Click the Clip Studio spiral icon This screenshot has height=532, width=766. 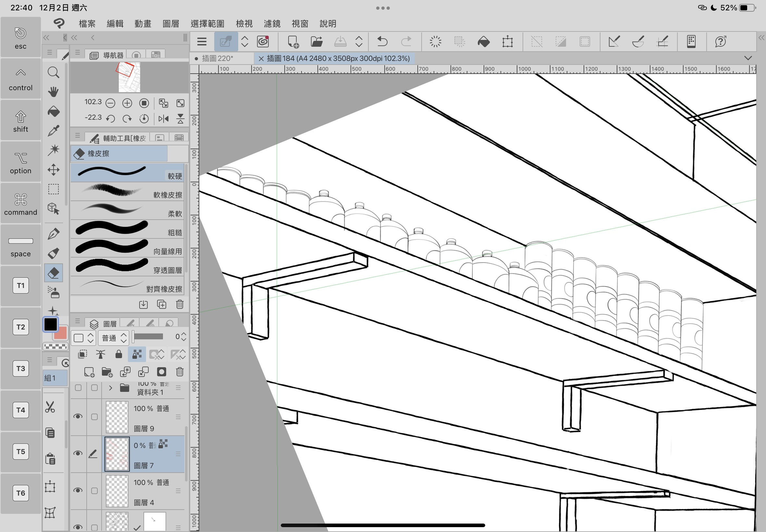click(263, 42)
